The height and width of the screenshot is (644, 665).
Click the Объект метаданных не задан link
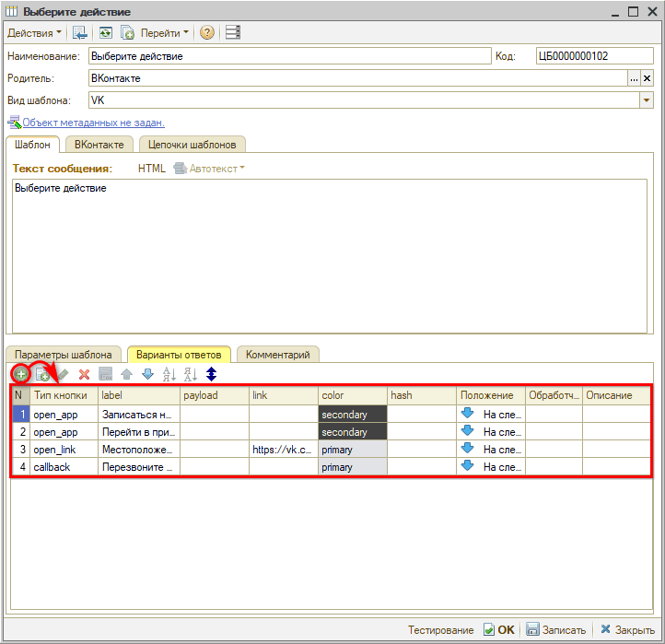pos(93,123)
